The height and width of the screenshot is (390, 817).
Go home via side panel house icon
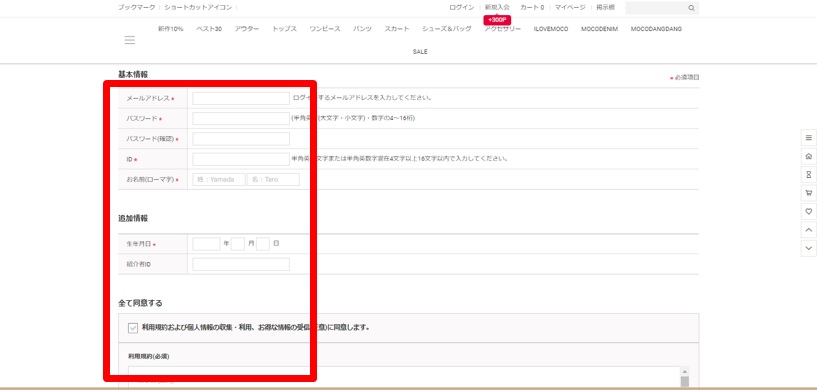(808, 156)
